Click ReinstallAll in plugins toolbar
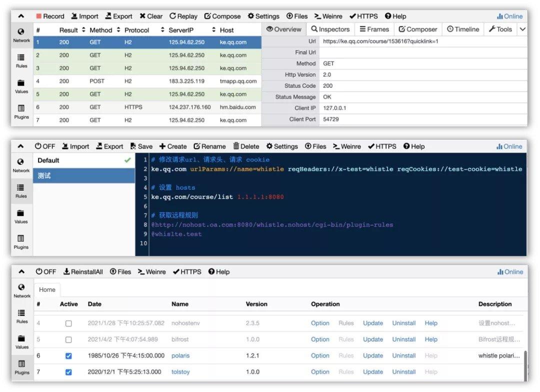The height and width of the screenshot is (392, 540). [x=83, y=272]
